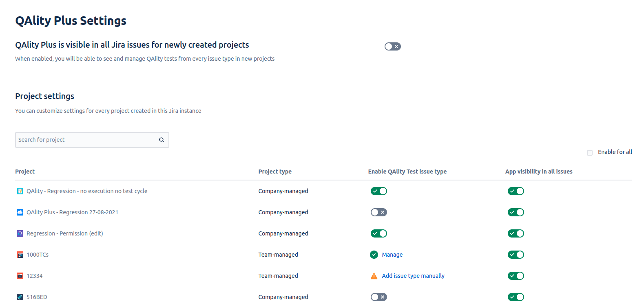Click the green check icon beside Manage
Image resolution: width=644 pixels, height=308 pixels.
(374, 255)
